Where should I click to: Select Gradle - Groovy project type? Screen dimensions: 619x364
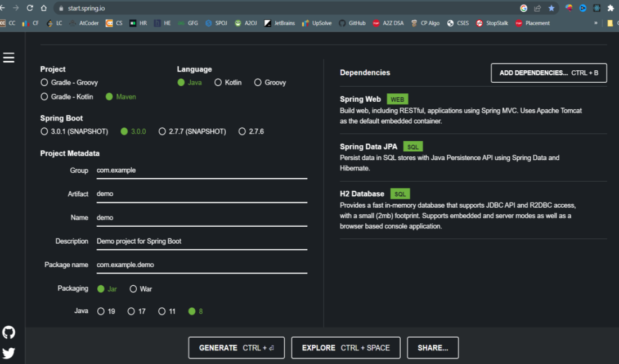click(69, 83)
